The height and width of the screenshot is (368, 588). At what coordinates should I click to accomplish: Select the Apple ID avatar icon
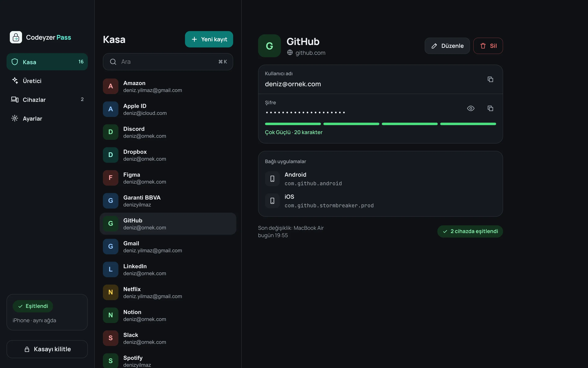(110, 109)
